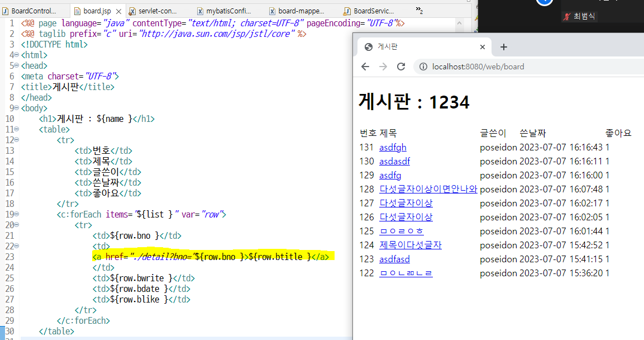This screenshot has height=340, width=644.
Task: Click the 쓴날짜 column header in browser
Action: pyautogui.click(x=533, y=133)
